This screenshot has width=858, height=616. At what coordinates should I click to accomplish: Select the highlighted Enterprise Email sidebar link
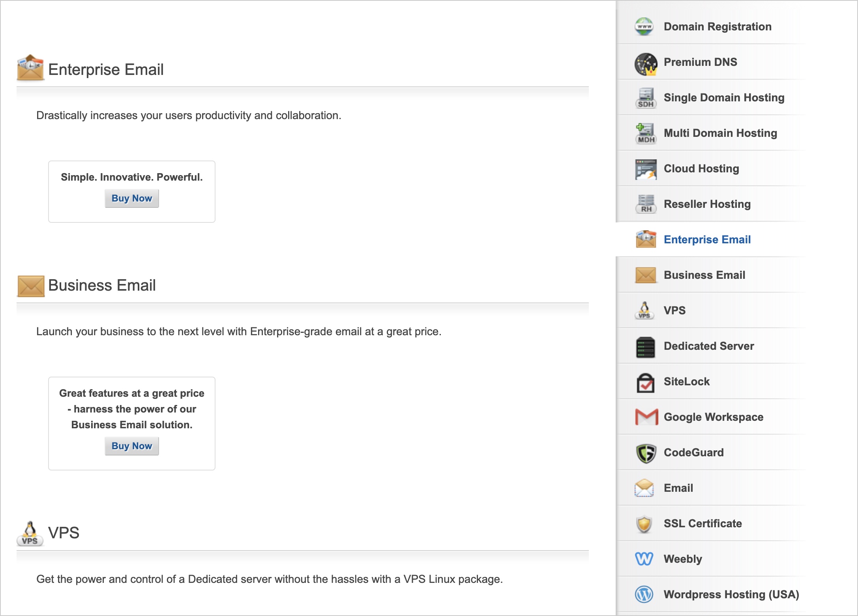coord(707,239)
